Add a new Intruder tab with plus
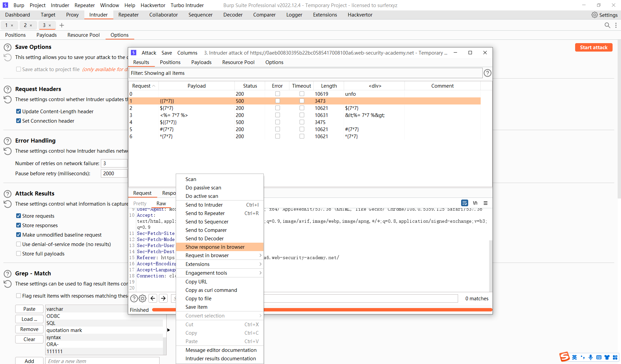The height and width of the screenshot is (364, 621). tap(62, 25)
